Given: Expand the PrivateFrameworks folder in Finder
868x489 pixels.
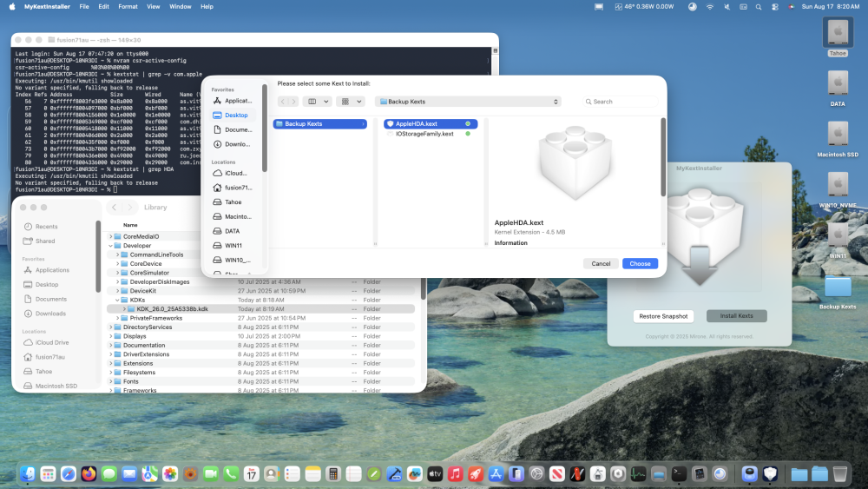Looking at the screenshot, I should click(x=117, y=318).
